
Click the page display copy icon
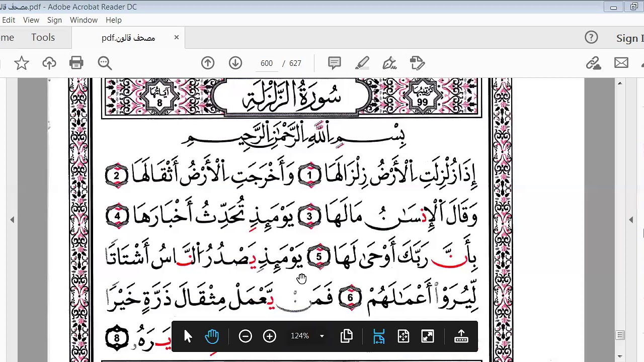pyautogui.click(x=347, y=336)
